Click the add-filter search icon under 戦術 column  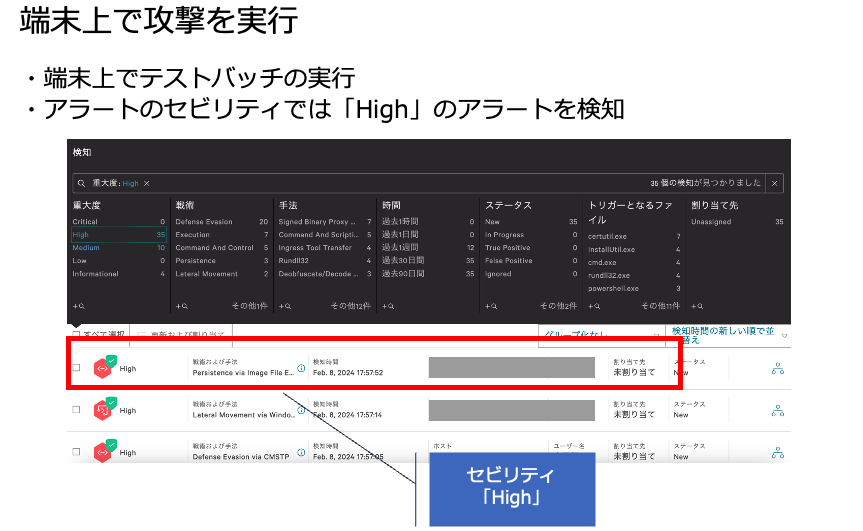pyautogui.click(x=182, y=306)
